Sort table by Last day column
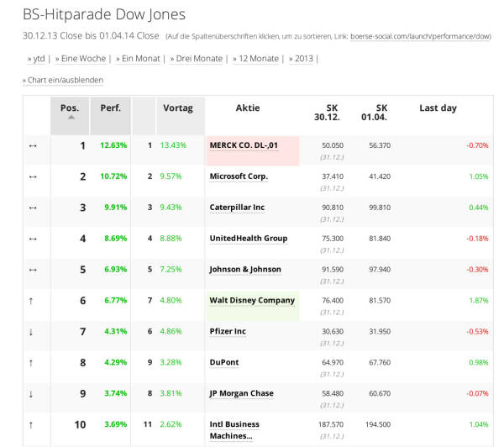Viewport: 504px width, 447px height. click(x=438, y=108)
